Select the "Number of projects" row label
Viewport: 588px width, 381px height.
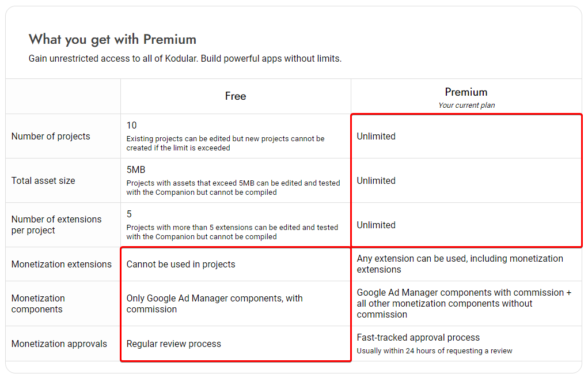click(51, 137)
